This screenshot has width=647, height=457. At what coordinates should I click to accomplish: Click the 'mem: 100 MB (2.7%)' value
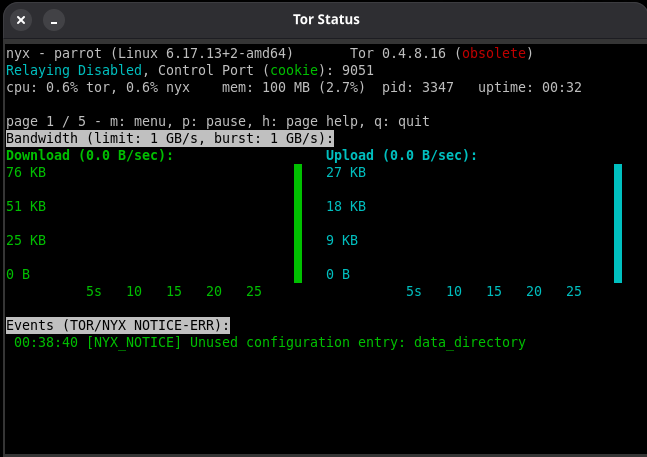click(x=293, y=87)
